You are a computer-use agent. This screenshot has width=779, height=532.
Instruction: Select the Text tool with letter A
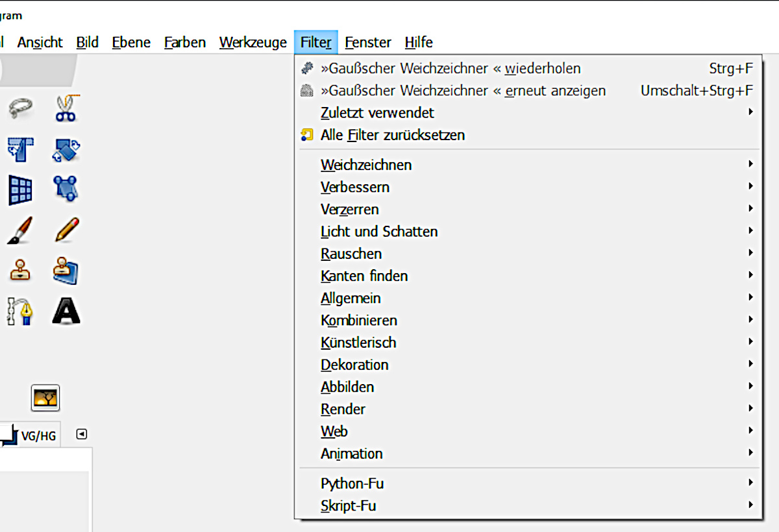click(x=66, y=311)
